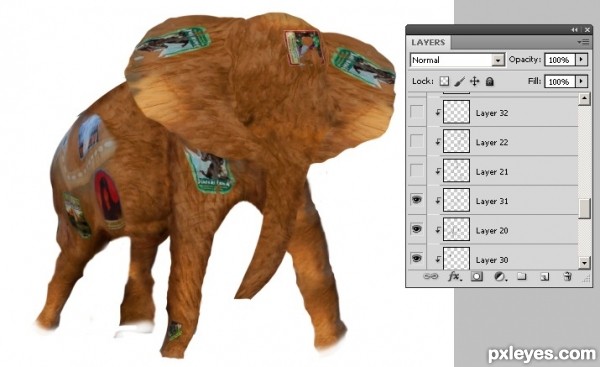This screenshot has height=367, width=600.
Task: Click the clipping mask arrow of Layer 31
Action: pos(438,201)
